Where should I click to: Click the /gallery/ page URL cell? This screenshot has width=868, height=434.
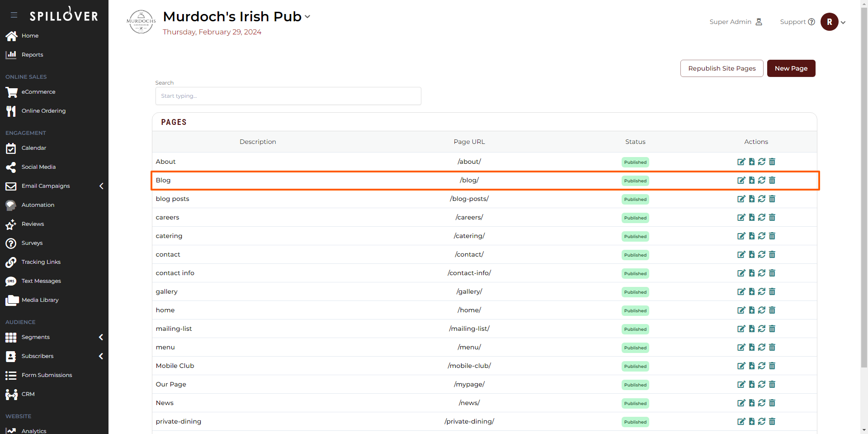click(x=469, y=291)
